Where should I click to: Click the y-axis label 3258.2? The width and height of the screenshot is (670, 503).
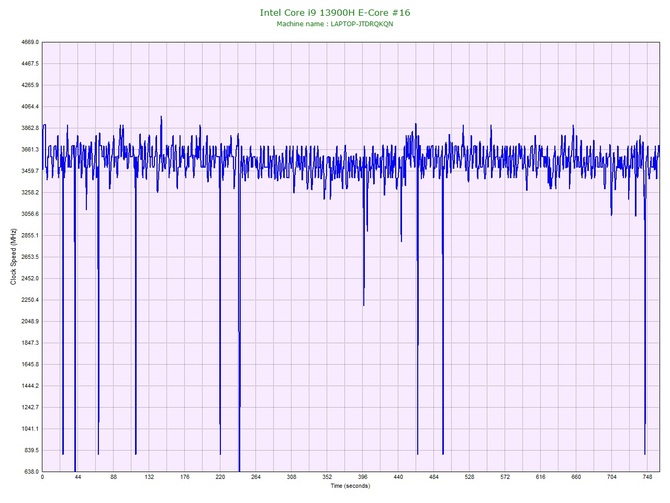29,192
